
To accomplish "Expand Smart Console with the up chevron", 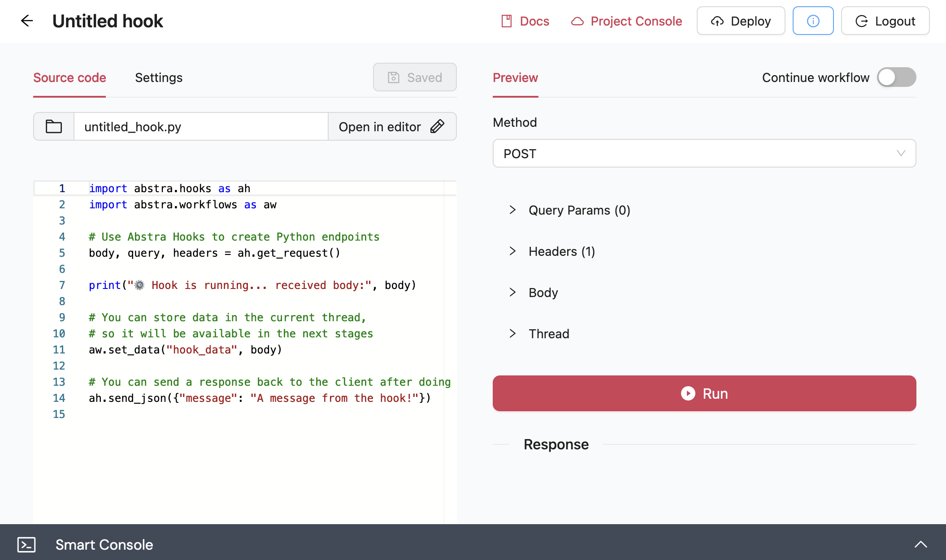I will point(920,544).
